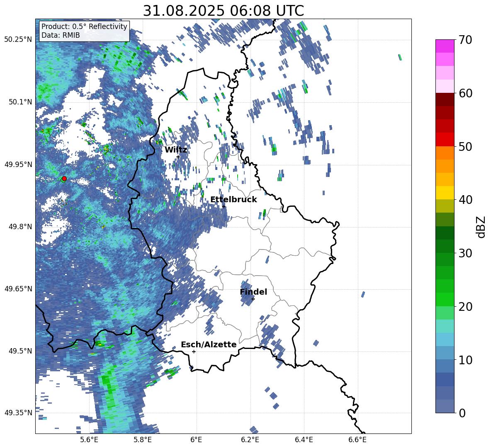Click the 49.95°N latitude label
The image size is (491, 448).
pos(18,164)
